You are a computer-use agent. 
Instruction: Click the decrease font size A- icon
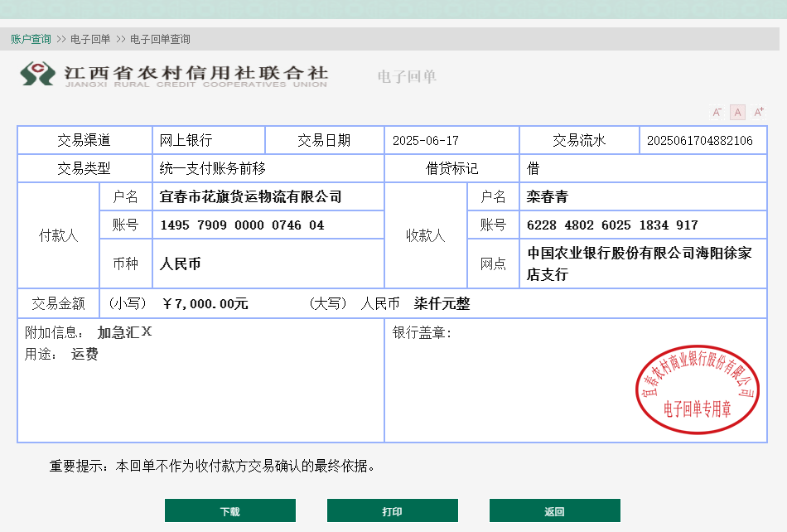point(717,112)
